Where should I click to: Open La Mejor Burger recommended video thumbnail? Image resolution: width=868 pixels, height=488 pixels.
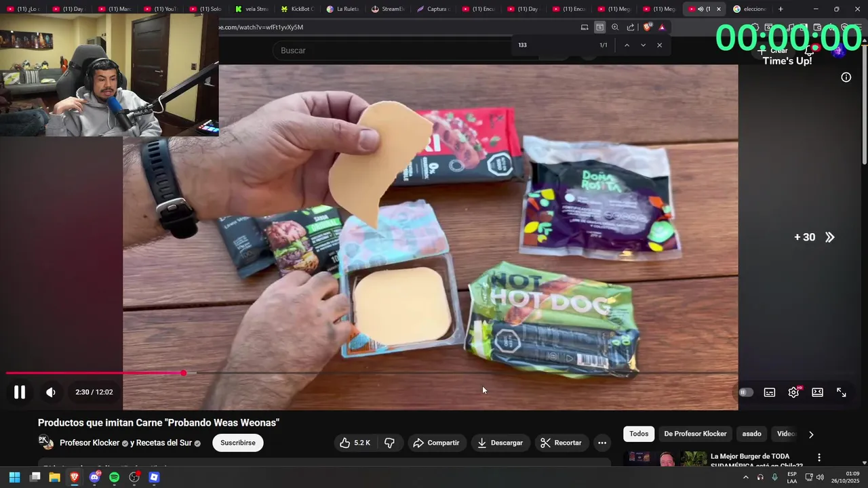coord(665,460)
